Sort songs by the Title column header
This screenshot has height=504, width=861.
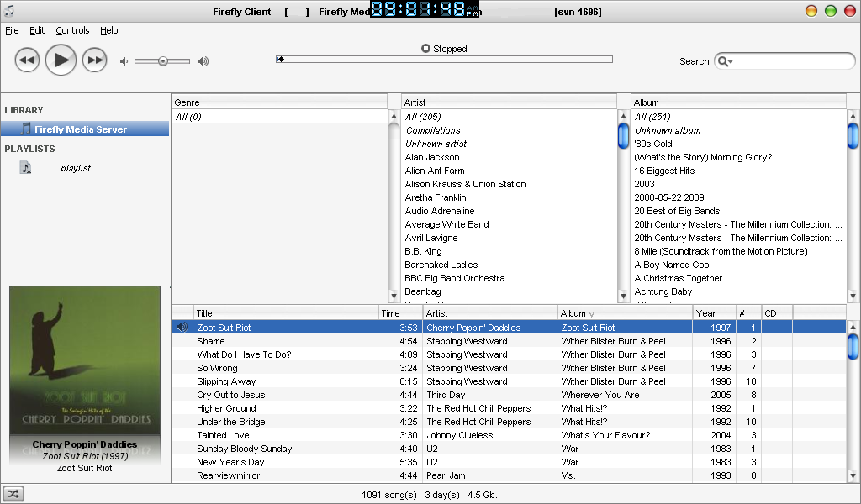tap(286, 313)
